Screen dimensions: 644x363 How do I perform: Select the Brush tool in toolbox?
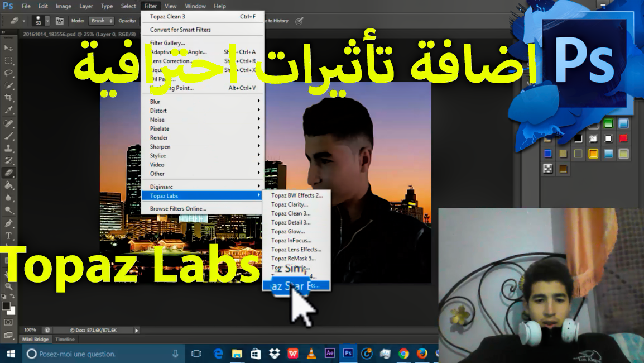8,136
